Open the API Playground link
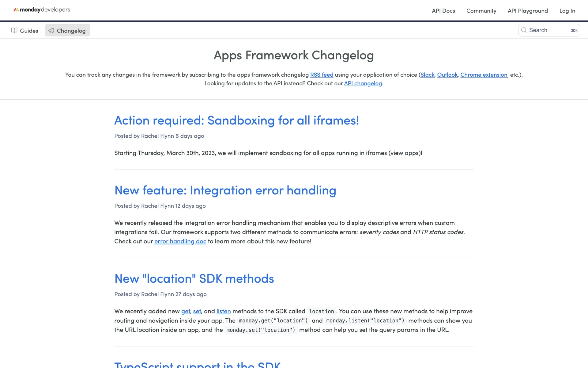Viewport: 588px width, 368px height. click(527, 11)
